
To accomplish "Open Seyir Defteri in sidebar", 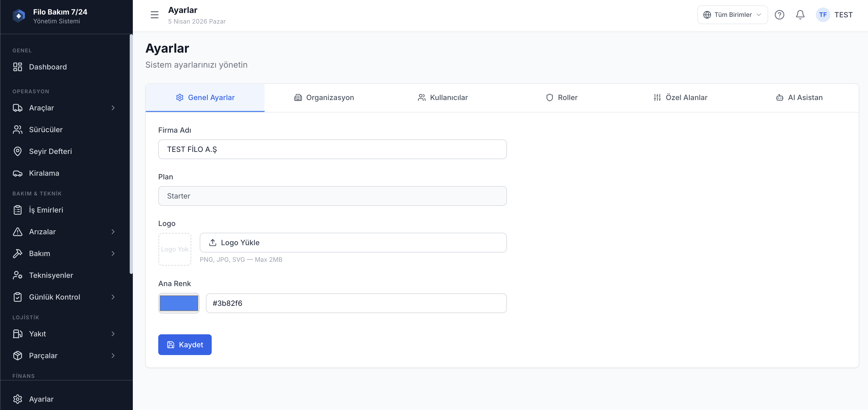I will [50, 151].
